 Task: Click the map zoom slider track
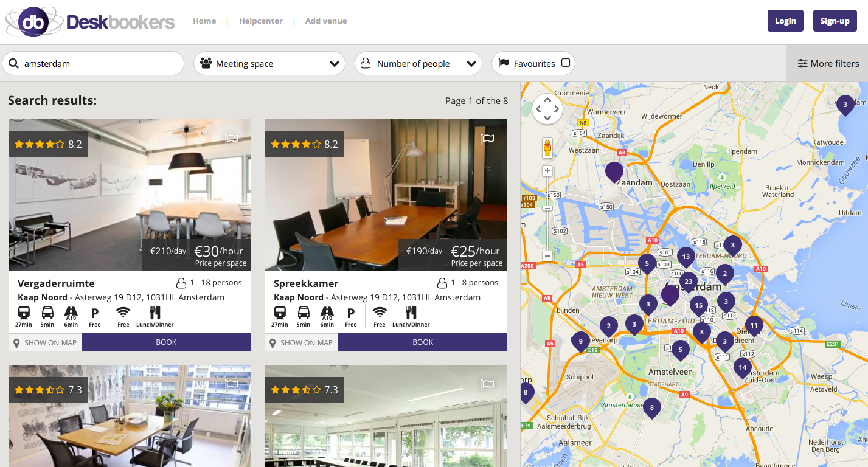click(547, 213)
